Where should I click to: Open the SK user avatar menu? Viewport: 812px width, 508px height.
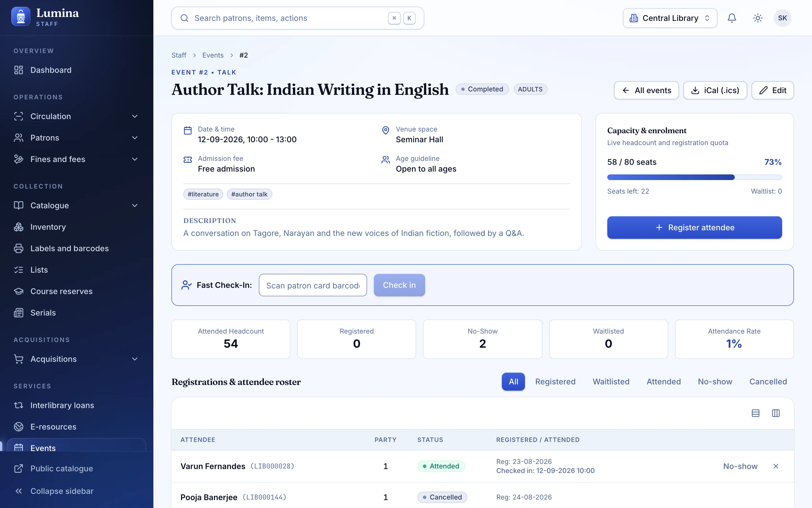782,18
